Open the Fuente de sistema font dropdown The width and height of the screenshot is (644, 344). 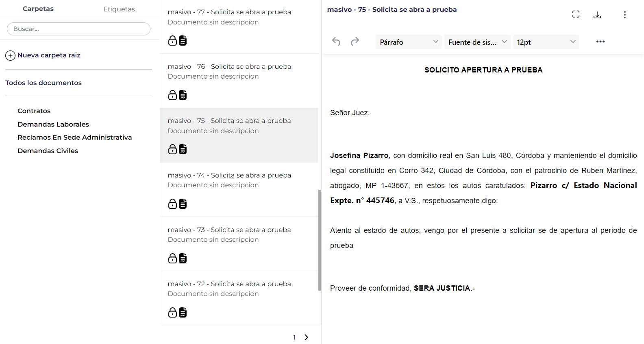tap(477, 42)
